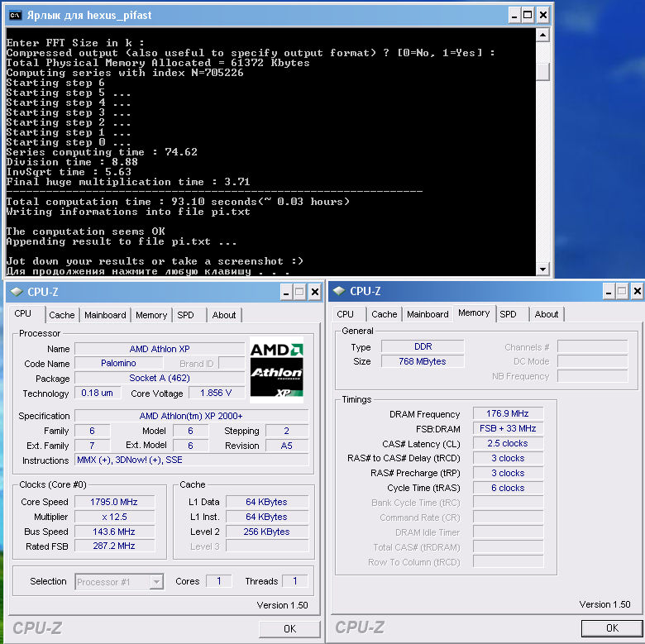Open Mainboard tab in right CPU-Z window

pos(428,314)
